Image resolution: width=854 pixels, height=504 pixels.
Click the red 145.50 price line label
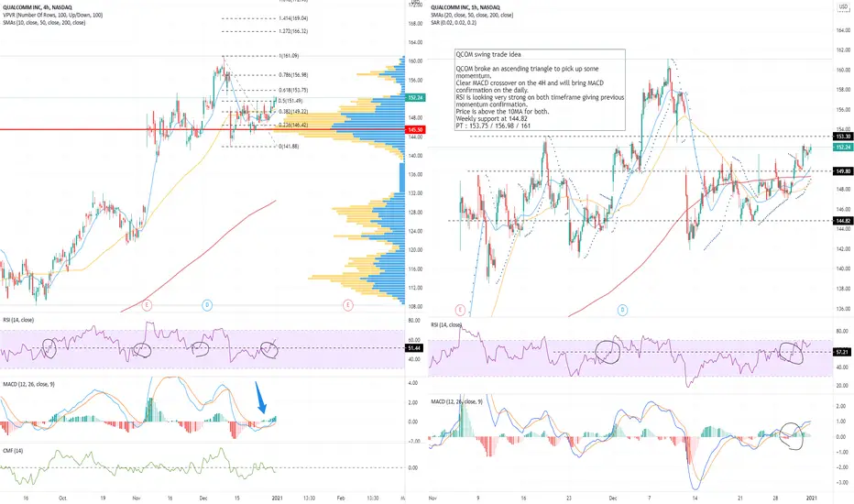(416, 130)
